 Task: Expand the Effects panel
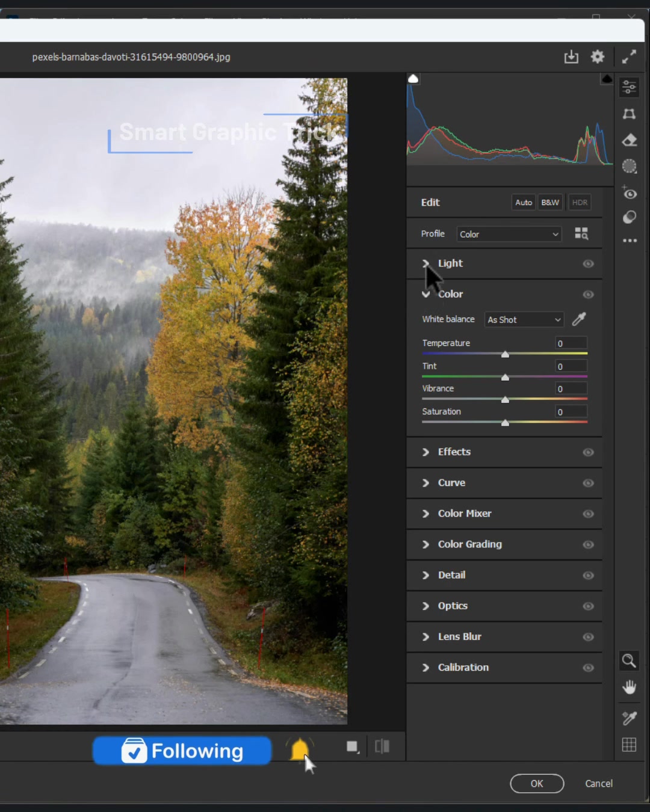coord(426,452)
